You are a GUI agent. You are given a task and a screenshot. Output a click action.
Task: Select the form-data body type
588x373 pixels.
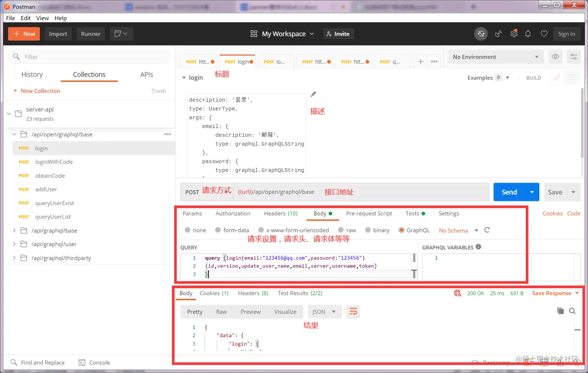218,230
